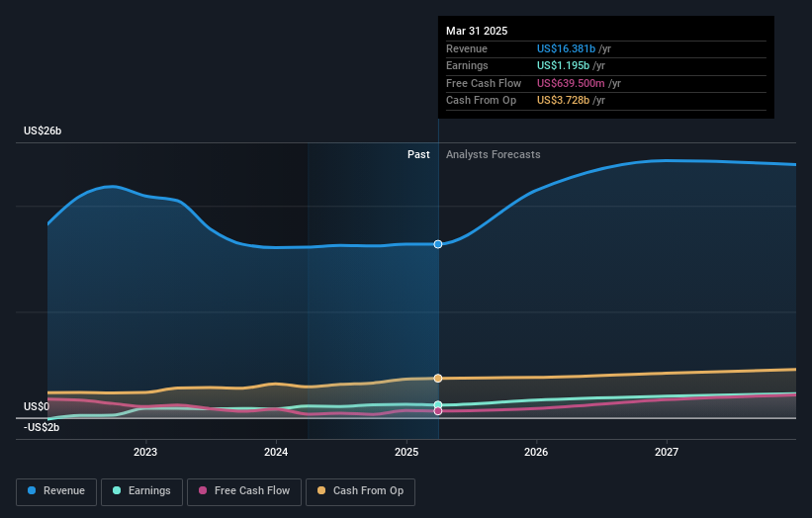Click the pink dot in Free Cash Flow legend

click(203, 490)
